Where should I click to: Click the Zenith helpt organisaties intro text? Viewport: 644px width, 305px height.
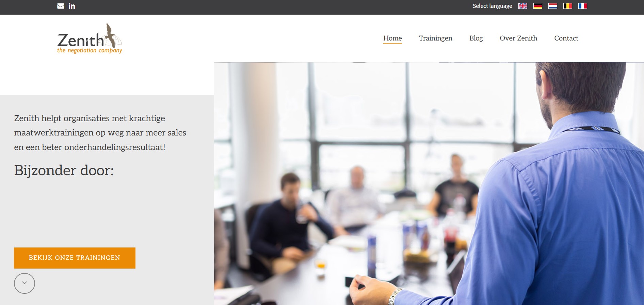point(100,133)
